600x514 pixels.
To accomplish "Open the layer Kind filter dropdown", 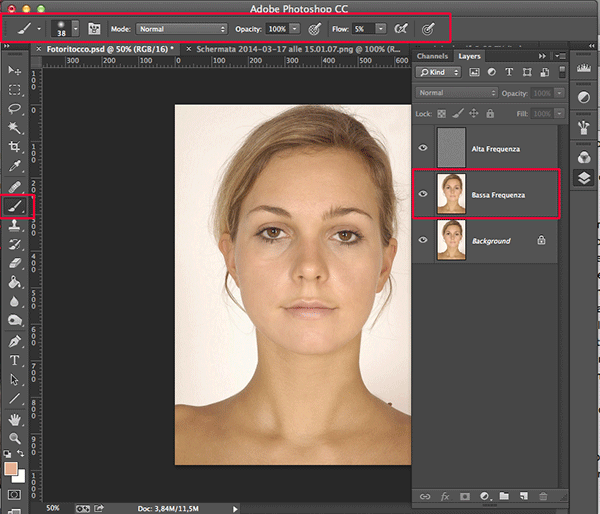I will pos(439,73).
